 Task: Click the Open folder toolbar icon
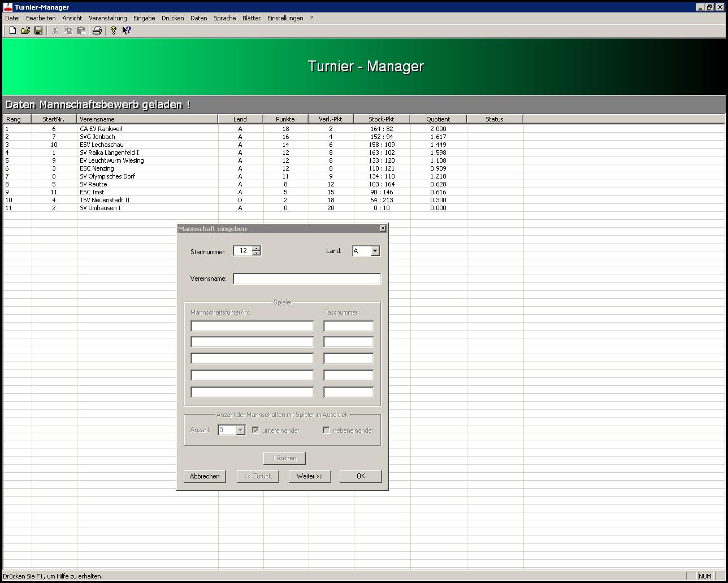25,31
